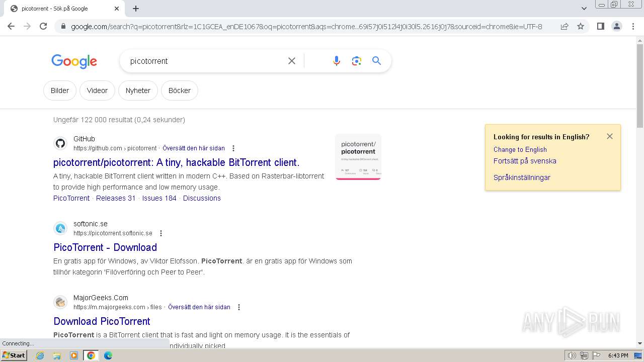The width and height of the screenshot is (644, 362).
Task: Click the MajorGeeks.Com favicon
Action: [x=60, y=302]
